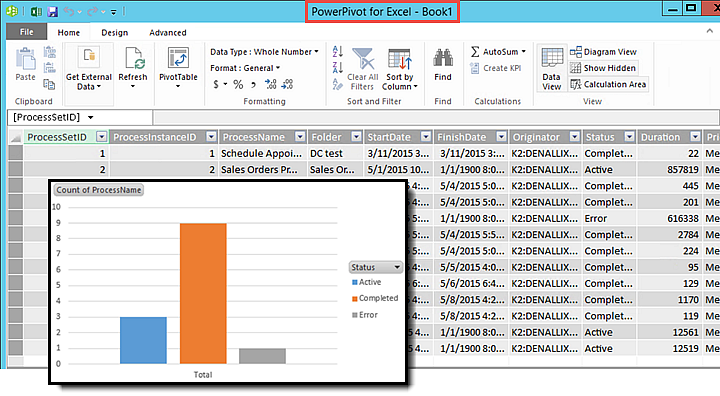Open the File tab
The width and height of the screenshot is (720, 396).
(27, 32)
